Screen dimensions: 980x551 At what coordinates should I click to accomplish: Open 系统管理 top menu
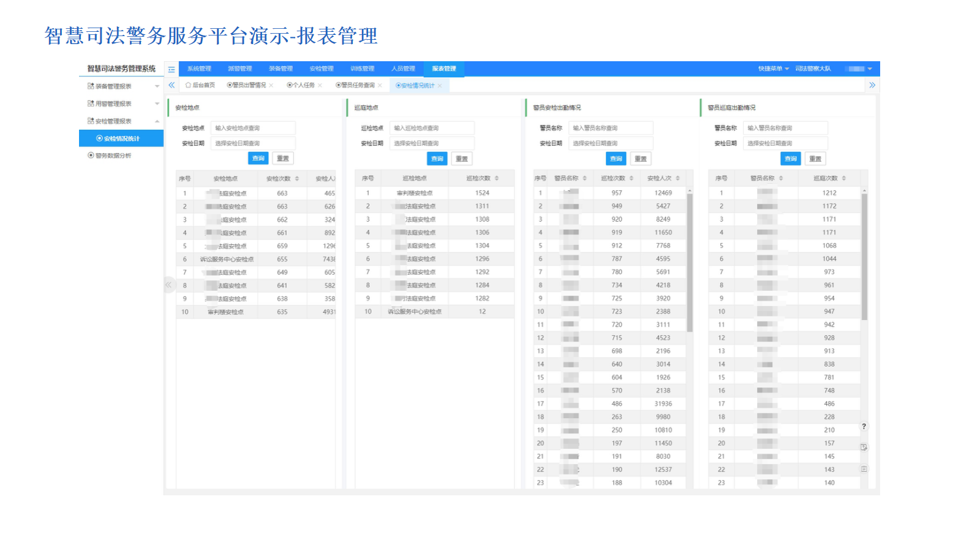click(199, 69)
